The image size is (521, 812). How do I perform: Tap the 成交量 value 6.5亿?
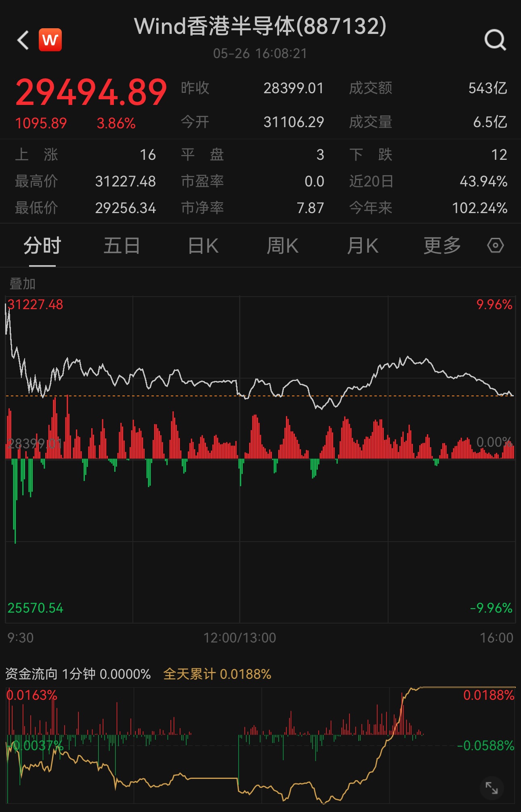(x=490, y=122)
